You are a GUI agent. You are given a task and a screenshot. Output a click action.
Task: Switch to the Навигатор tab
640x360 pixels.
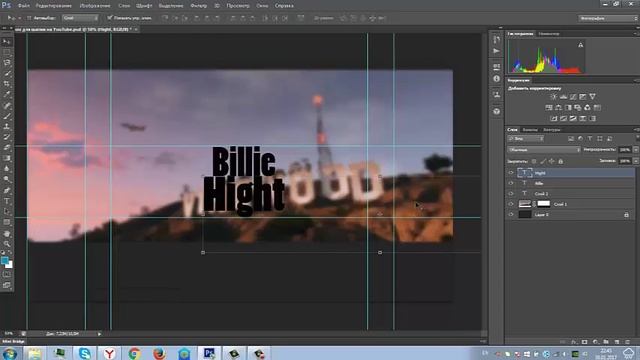click(x=549, y=34)
